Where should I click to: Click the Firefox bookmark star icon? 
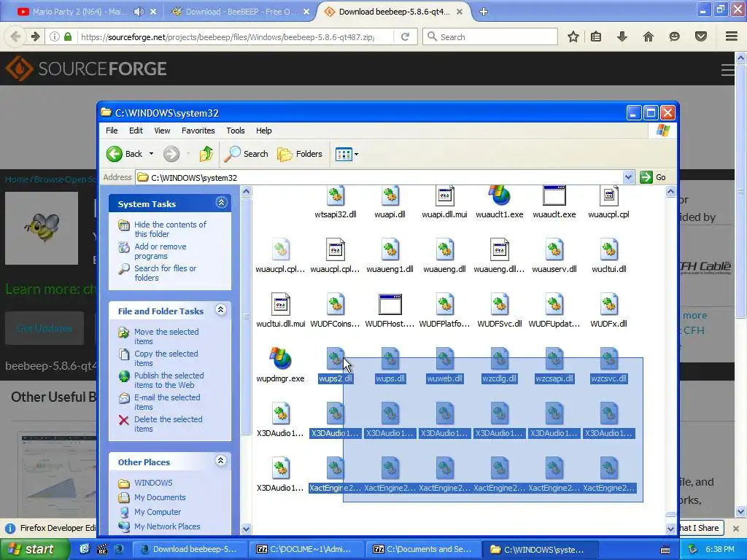click(573, 36)
